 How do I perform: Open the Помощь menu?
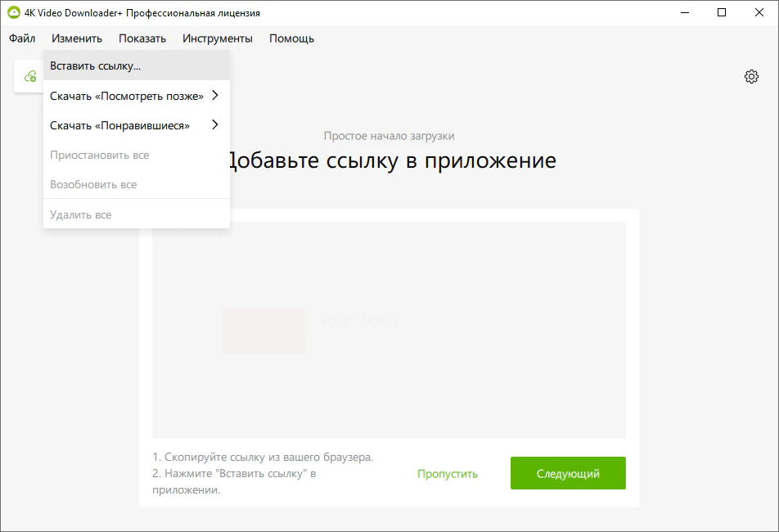291,38
